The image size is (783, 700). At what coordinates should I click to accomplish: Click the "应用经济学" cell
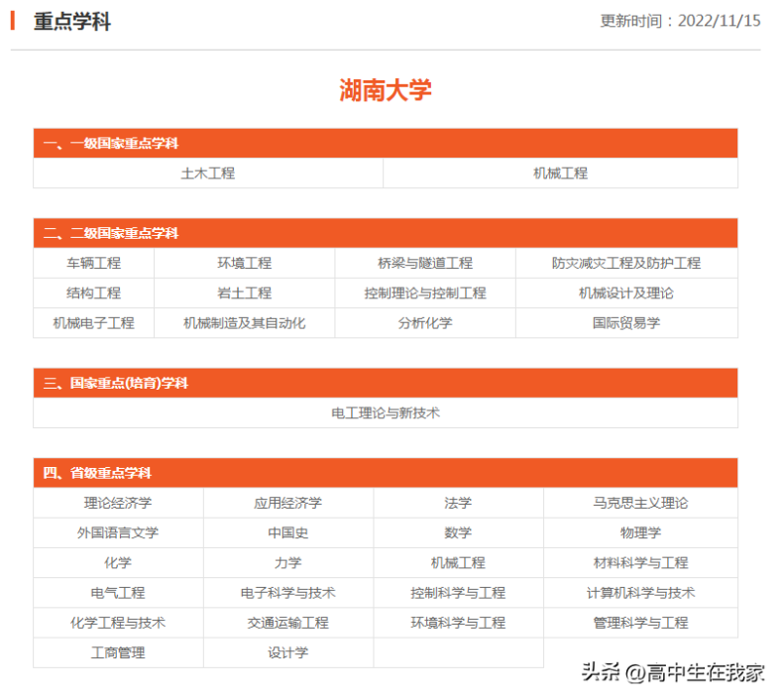[288, 503]
